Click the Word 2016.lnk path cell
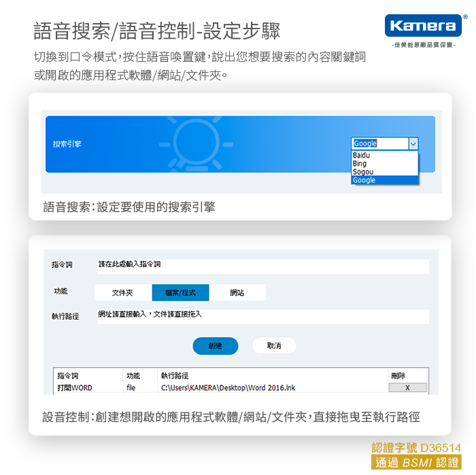Screen dimensions: 476x475 point(228,387)
